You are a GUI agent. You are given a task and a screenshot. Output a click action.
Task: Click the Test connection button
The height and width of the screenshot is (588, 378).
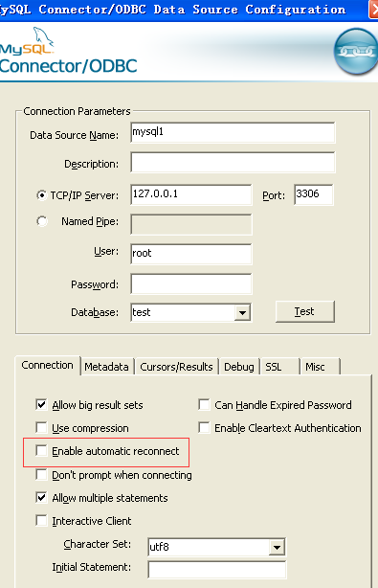click(305, 311)
